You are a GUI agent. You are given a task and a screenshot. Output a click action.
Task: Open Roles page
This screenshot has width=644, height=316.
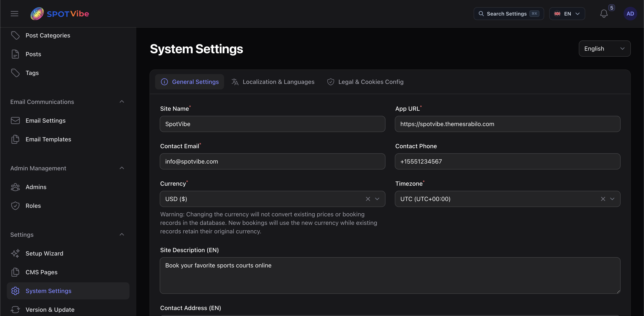point(68,206)
